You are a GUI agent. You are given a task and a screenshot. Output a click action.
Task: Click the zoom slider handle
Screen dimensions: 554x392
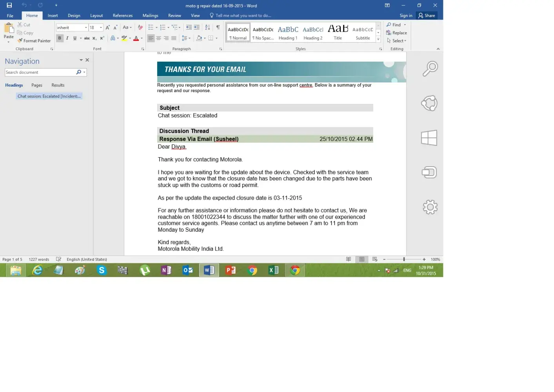coord(404,260)
